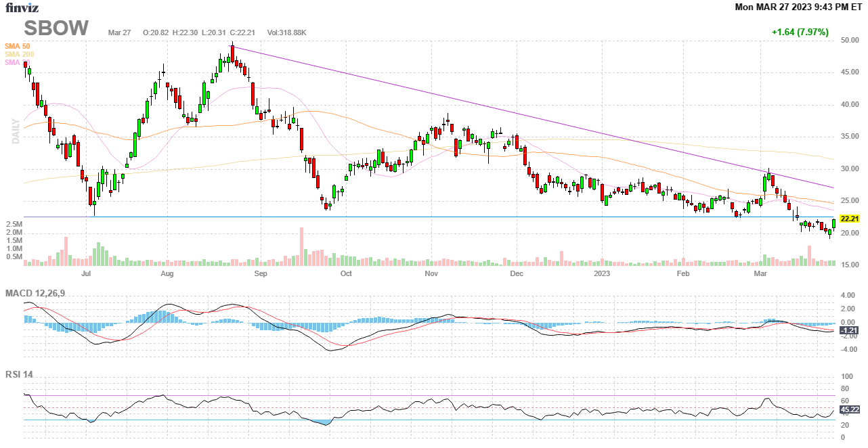The image size is (868, 448).
Task: Click the 2.5M volume axis label
Action: click(x=14, y=224)
